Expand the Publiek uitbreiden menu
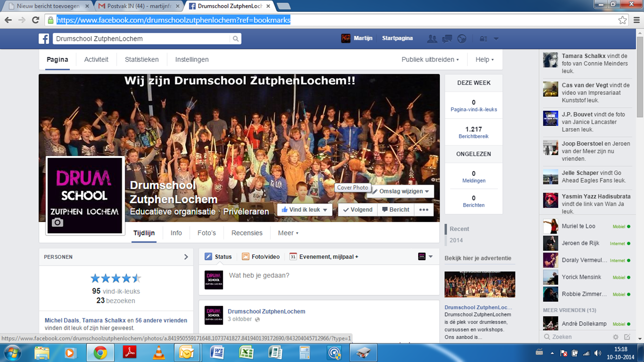 (x=430, y=60)
